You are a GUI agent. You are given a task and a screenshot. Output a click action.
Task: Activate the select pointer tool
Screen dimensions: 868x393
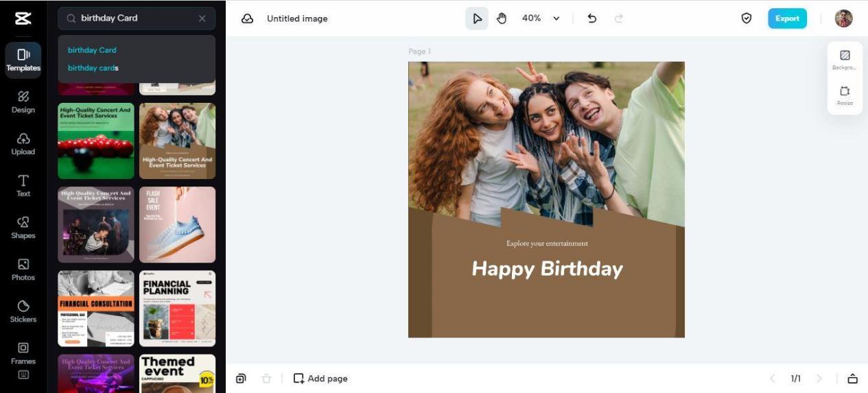point(477,19)
